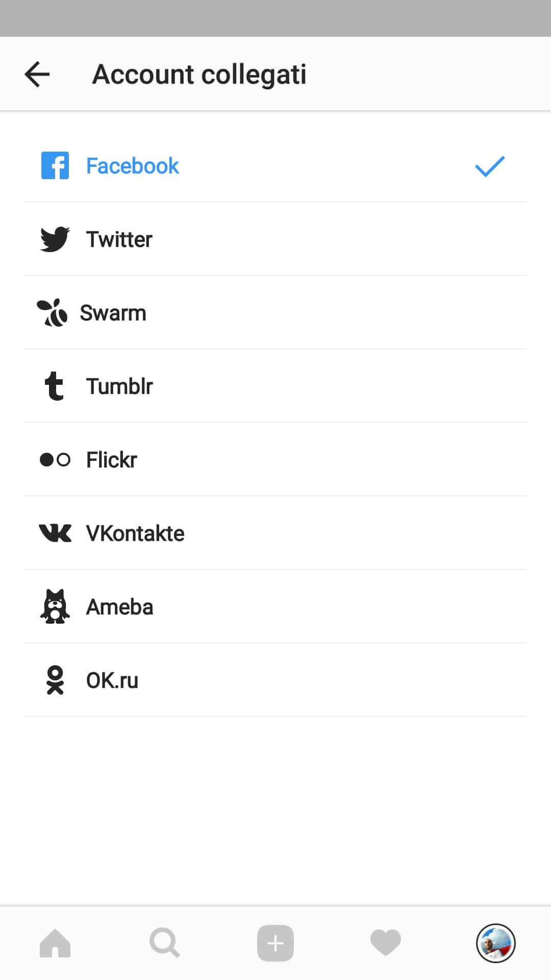Select the Twitter account label

tap(119, 239)
